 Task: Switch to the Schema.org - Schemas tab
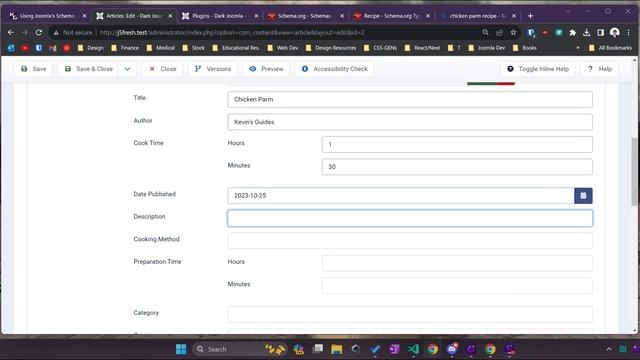coord(304,16)
